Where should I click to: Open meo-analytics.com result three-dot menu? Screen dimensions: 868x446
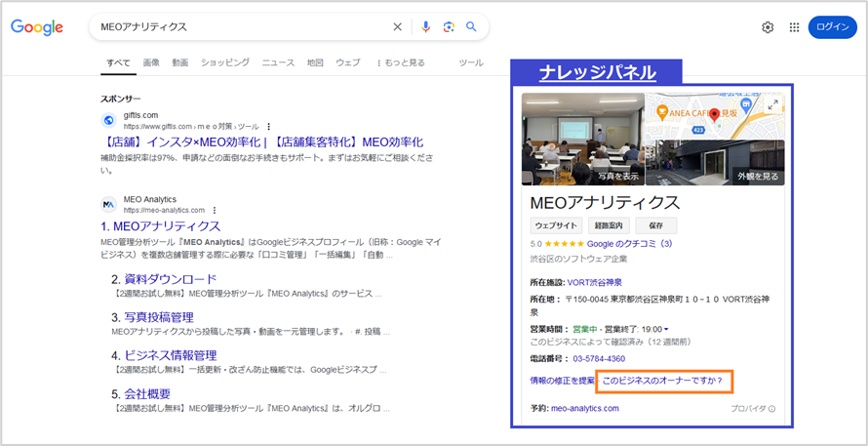[215, 211]
